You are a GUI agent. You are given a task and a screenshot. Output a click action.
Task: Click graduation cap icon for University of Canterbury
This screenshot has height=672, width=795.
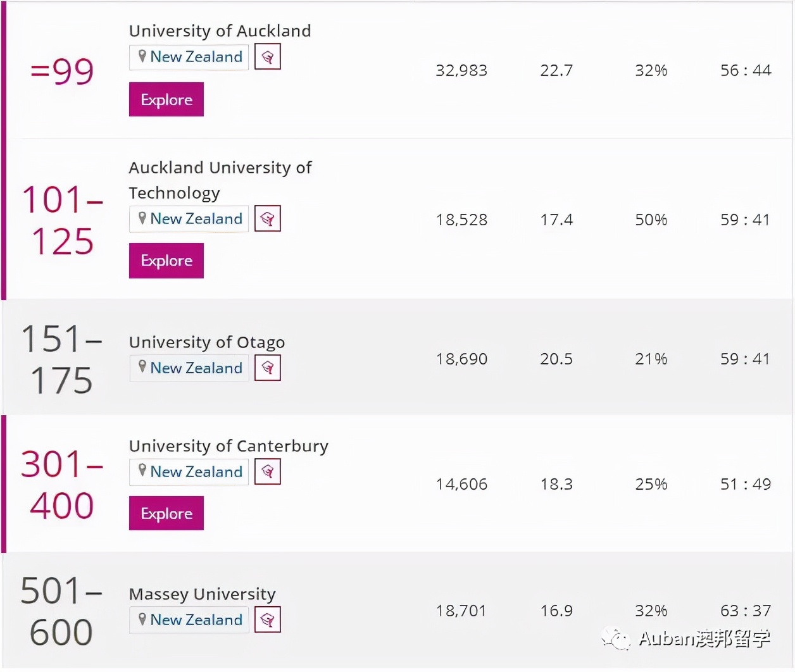[x=268, y=471]
